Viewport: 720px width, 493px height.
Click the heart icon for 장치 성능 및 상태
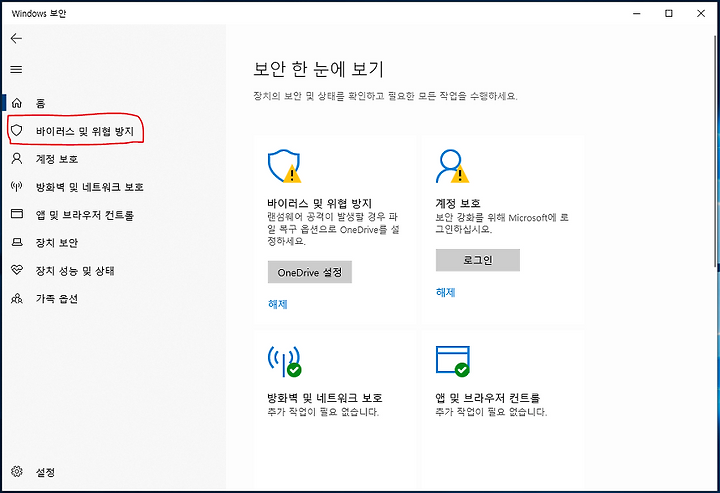tap(17, 270)
